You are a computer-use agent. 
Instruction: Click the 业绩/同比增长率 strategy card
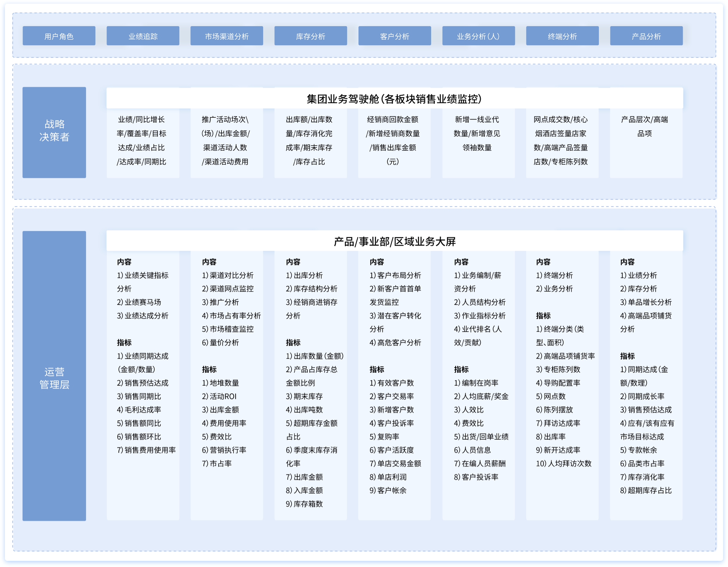(x=142, y=140)
